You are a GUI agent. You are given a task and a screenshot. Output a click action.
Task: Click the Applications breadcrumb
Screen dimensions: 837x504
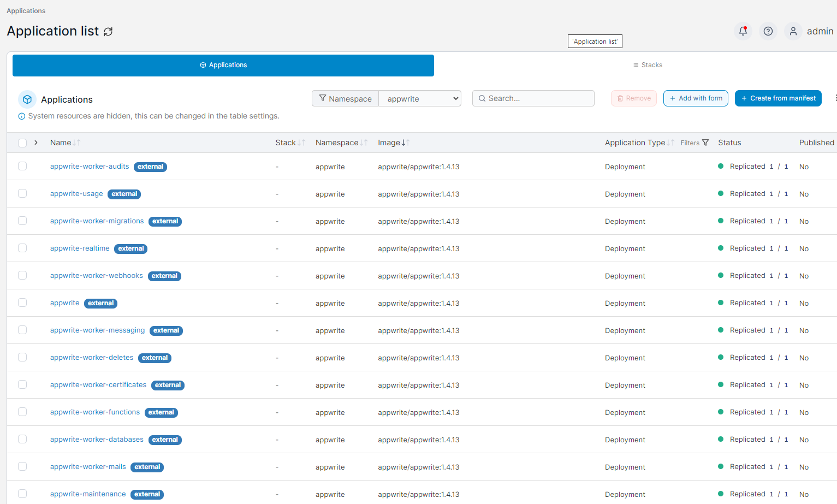click(26, 11)
